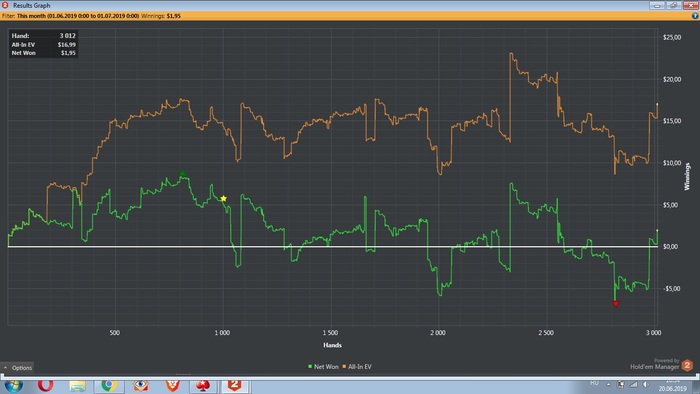Select the green peak triangle marker
This screenshot has height=394, width=700.
(x=182, y=173)
